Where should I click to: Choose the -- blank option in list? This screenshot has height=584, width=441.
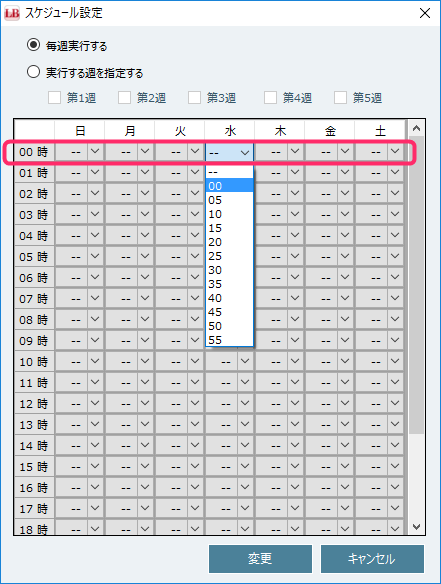coord(229,172)
